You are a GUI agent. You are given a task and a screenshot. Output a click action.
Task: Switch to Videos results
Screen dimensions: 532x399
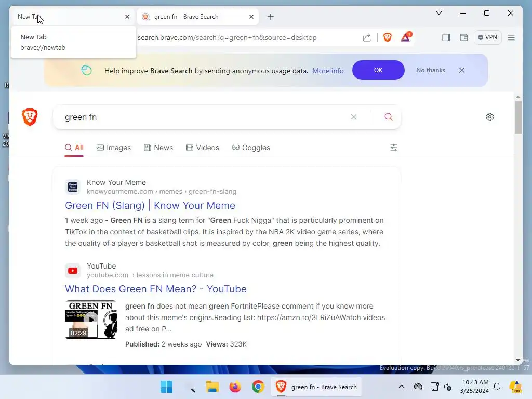[x=203, y=148]
